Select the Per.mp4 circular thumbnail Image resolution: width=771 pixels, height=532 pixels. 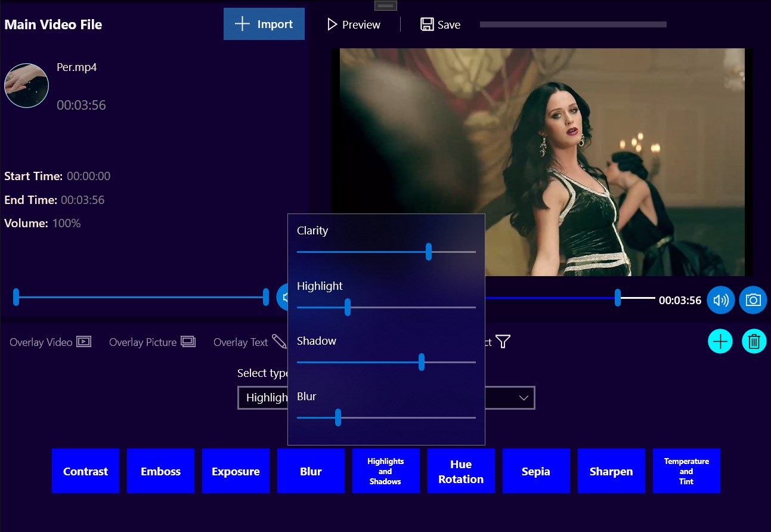[26, 85]
